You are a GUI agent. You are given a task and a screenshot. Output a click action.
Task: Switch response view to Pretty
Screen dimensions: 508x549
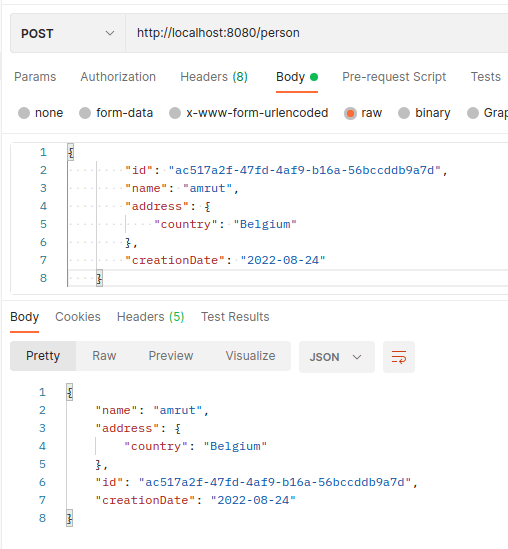pyautogui.click(x=43, y=356)
